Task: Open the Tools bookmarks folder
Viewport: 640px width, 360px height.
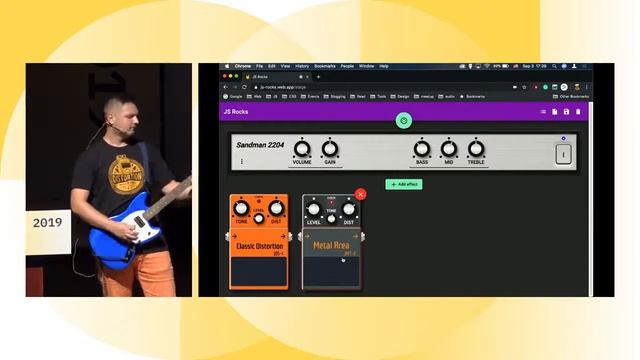Action: [378, 97]
